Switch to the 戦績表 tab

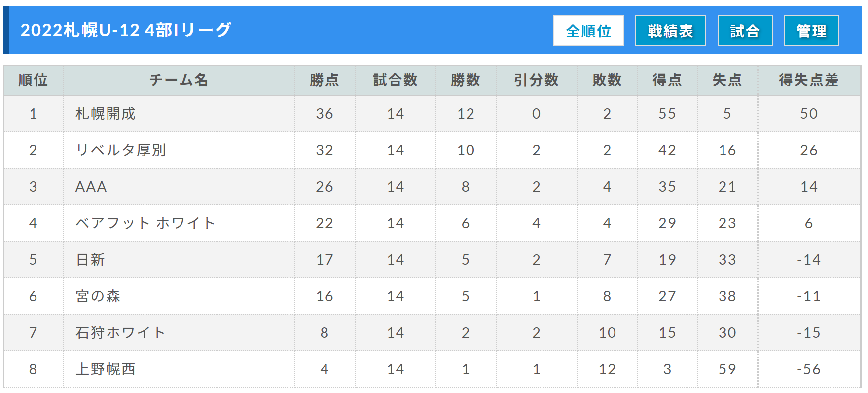[670, 31]
